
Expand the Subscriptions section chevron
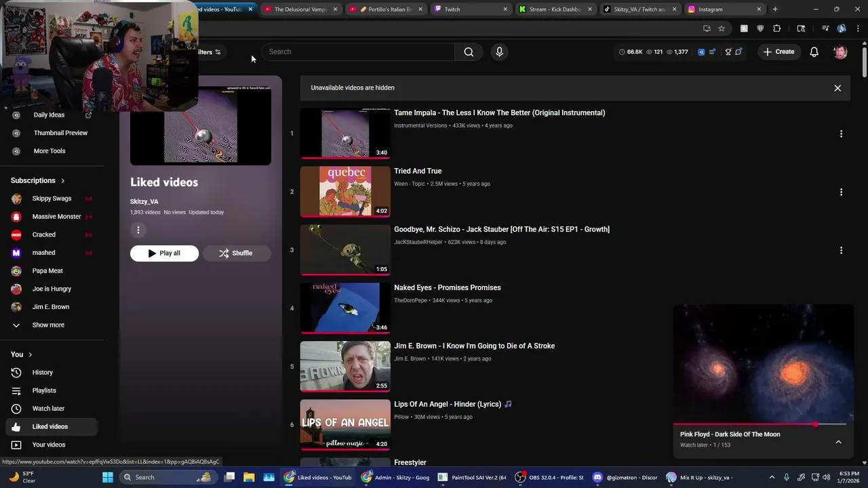pos(63,181)
